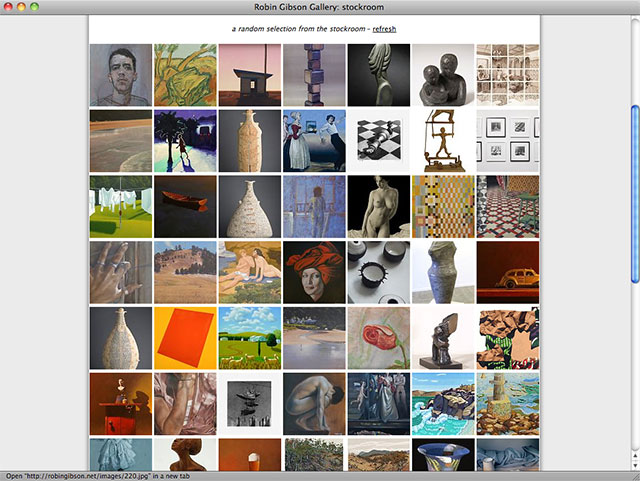Screen dimensions: 640x481
Task: Open the black-and-white nude photograph thumbnail
Action: [x=379, y=207]
